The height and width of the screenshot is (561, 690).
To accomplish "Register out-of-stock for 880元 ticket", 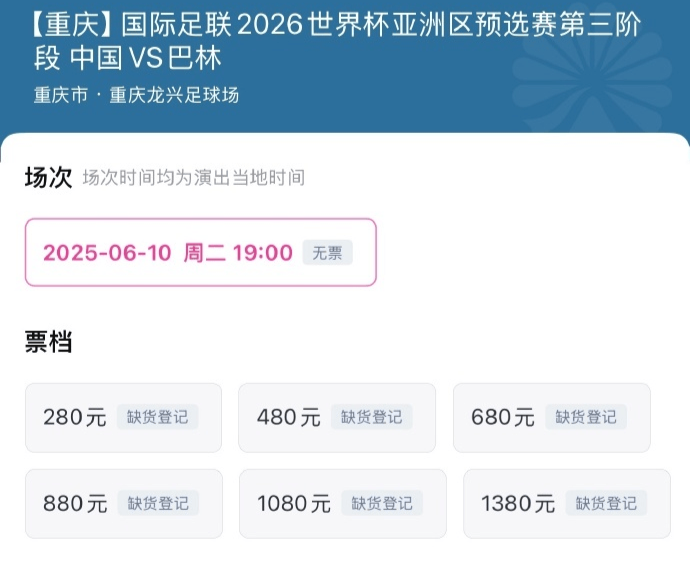I will coord(158,503).
